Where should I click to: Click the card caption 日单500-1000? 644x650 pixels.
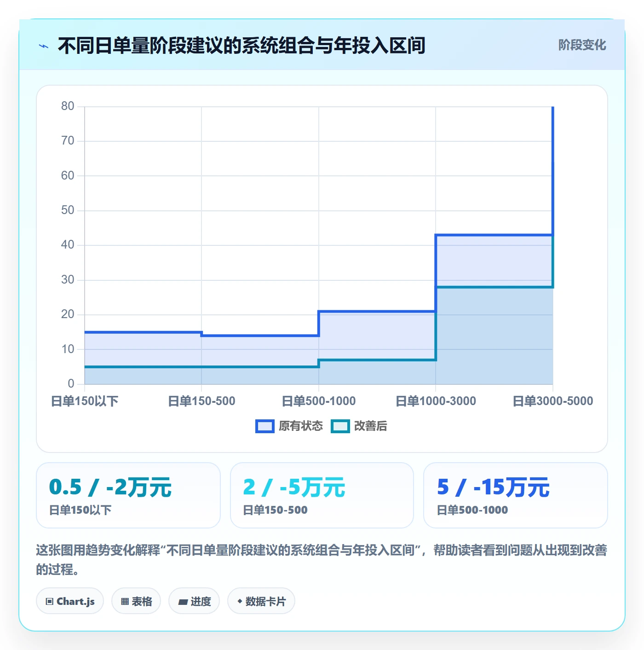point(472,510)
